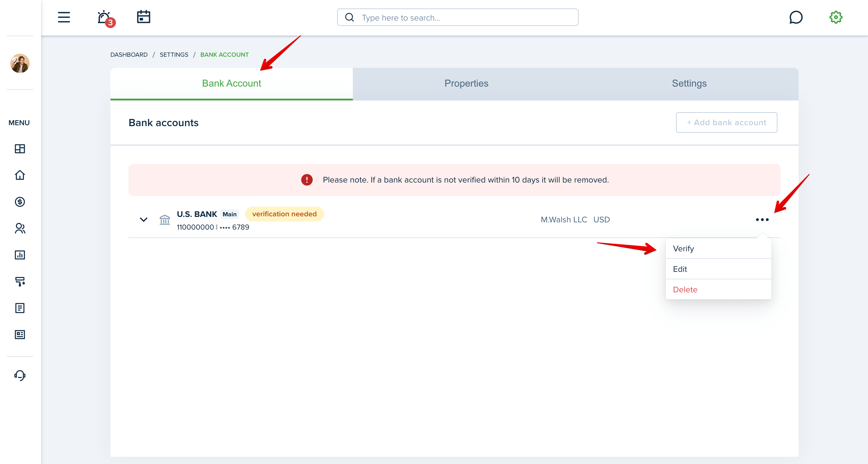Click the U.S. BANK account name
Viewport: 868px width, 464px height.
coord(197,214)
